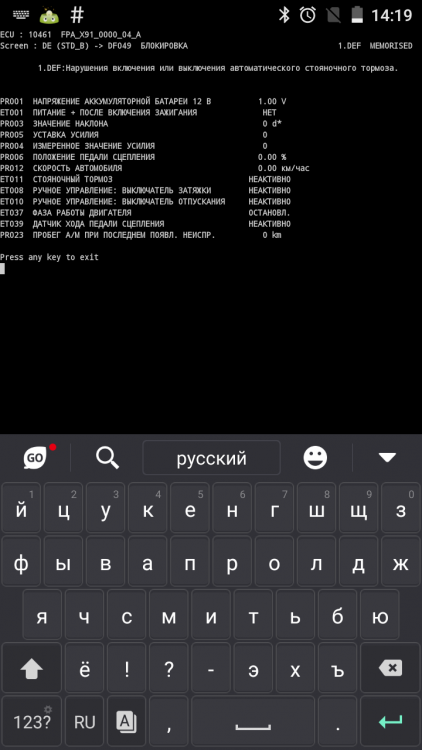The width and height of the screenshot is (422, 750).
Task: Tap the hash root notification icon
Action: (x=77, y=15)
